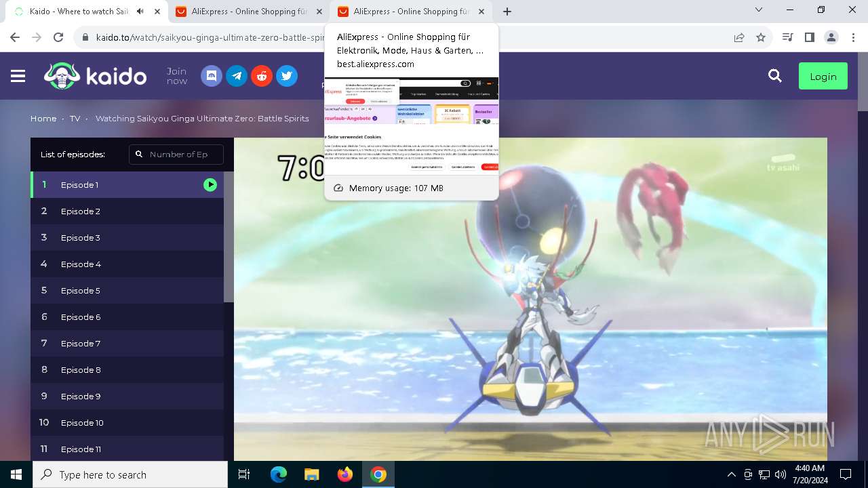Toggle the Chrome side panel

pos(809,37)
